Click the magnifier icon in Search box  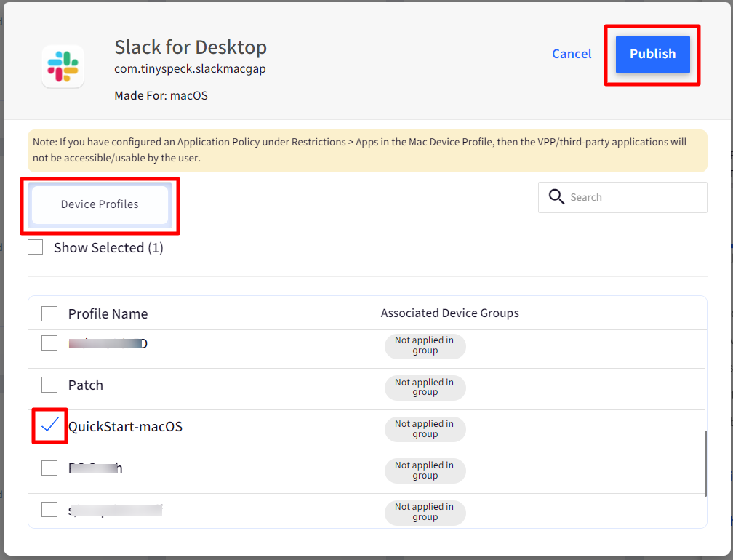click(556, 197)
